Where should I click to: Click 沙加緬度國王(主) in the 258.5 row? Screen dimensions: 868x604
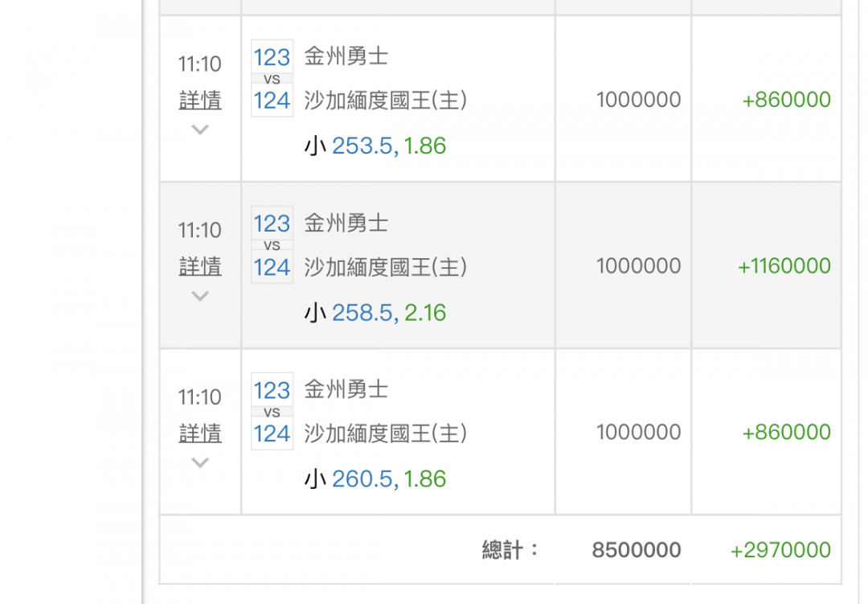[x=386, y=266]
